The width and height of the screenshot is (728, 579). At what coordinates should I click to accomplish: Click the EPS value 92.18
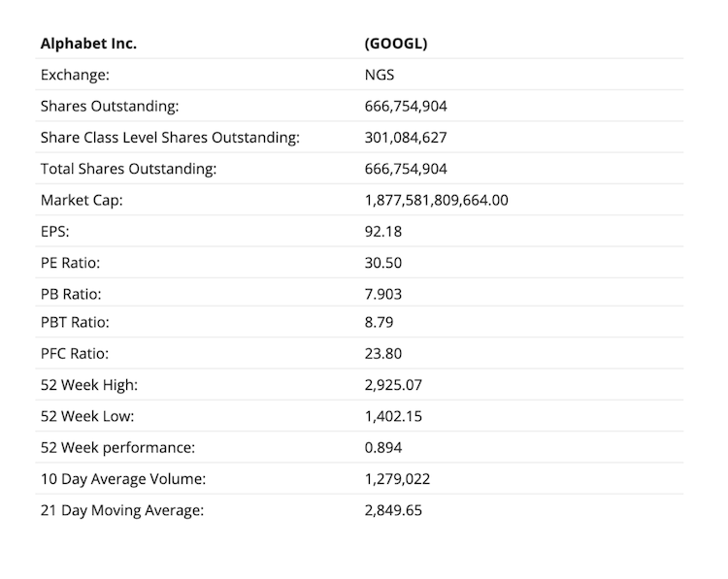pos(382,232)
